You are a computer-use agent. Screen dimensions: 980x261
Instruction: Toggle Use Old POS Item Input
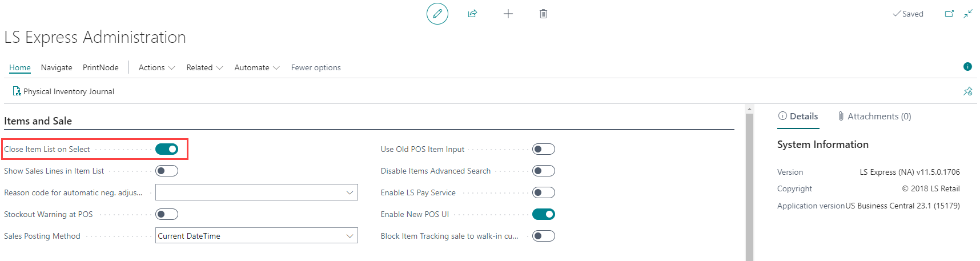click(x=543, y=149)
